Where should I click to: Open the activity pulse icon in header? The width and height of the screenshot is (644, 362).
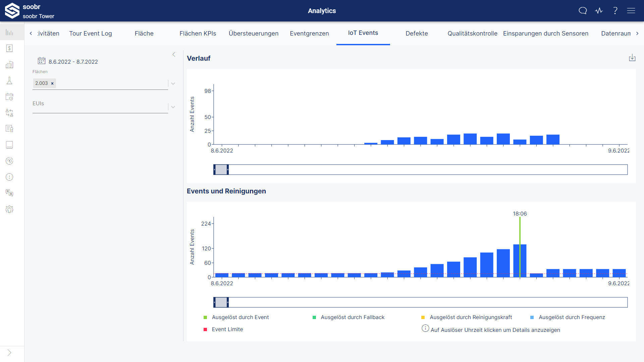click(599, 11)
